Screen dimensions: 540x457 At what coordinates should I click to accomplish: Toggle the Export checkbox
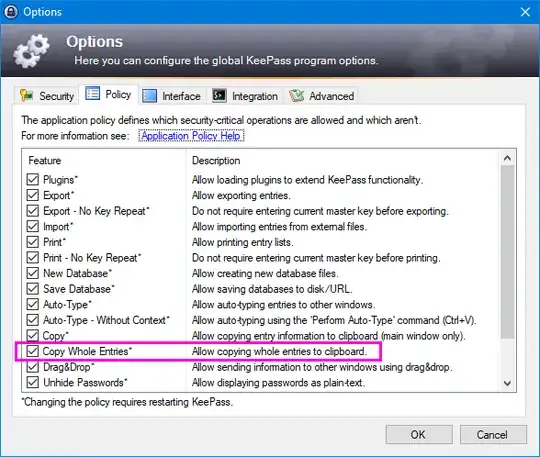(x=33, y=195)
